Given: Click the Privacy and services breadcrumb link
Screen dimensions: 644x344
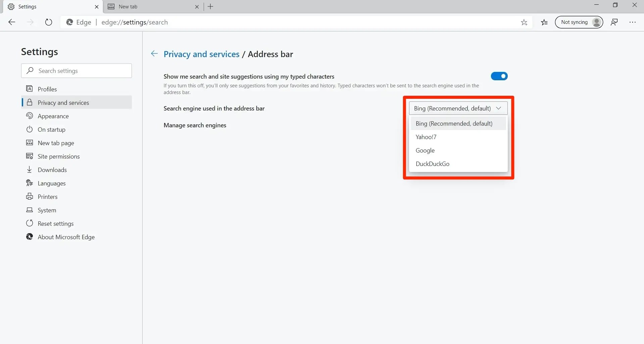Looking at the screenshot, I should 201,54.
